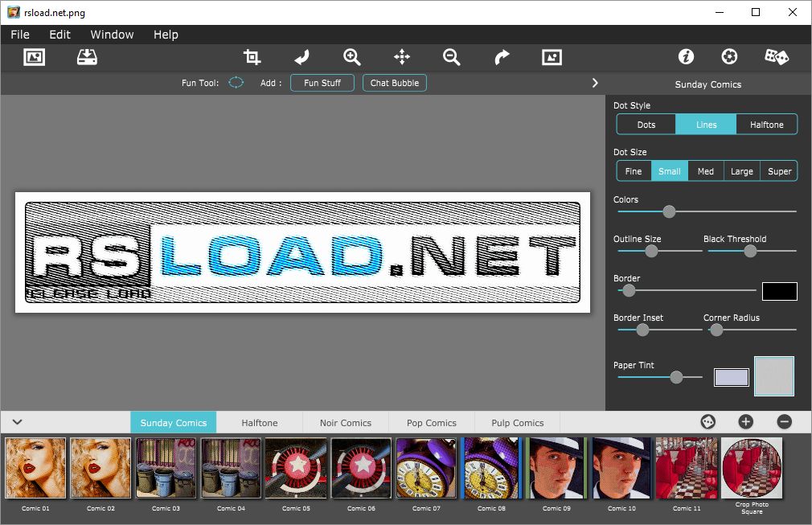Image resolution: width=812 pixels, height=525 pixels.
Task: Apply the Comic 03 preset
Action: pyautogui.click(x=166, y=468)
